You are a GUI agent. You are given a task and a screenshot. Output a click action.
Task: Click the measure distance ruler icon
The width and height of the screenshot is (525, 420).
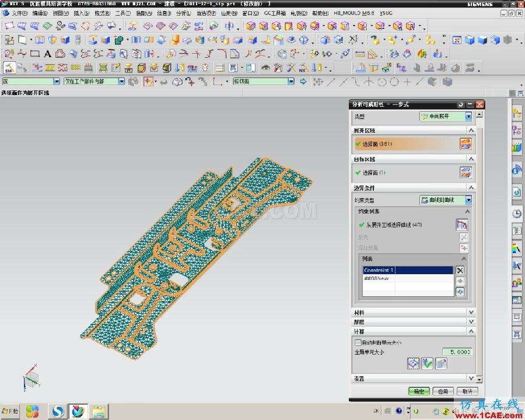tap(360, 54)
